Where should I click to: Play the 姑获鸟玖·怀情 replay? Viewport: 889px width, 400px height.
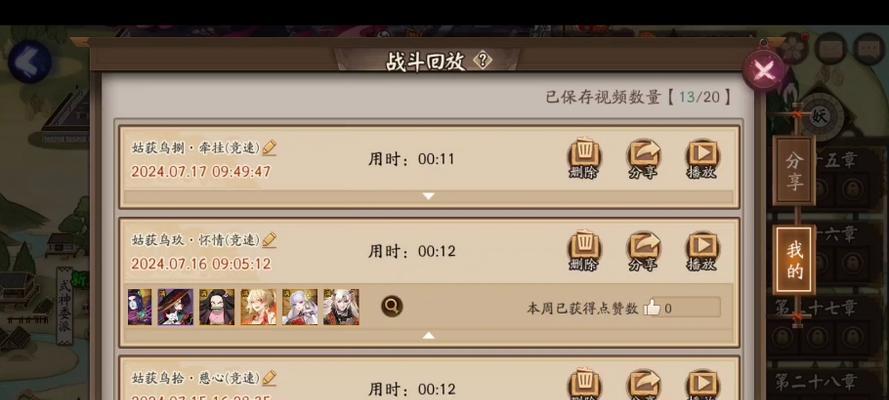tap(702, 251)
